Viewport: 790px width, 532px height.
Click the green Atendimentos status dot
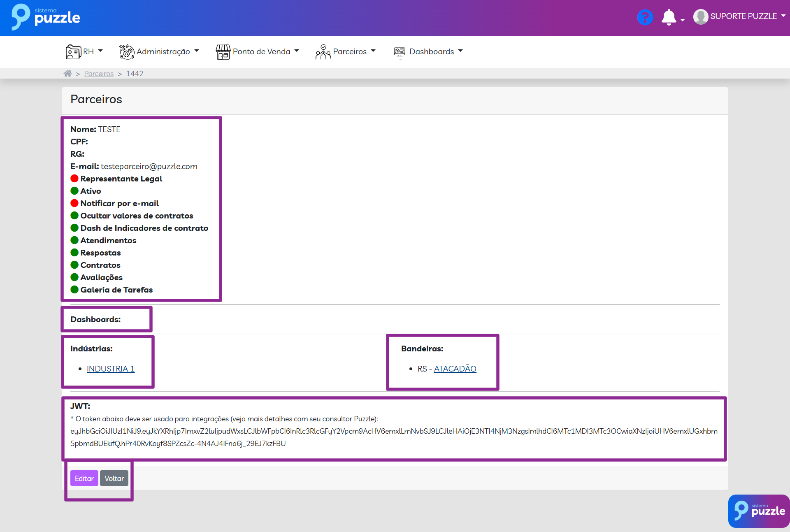tap(74, 240)
